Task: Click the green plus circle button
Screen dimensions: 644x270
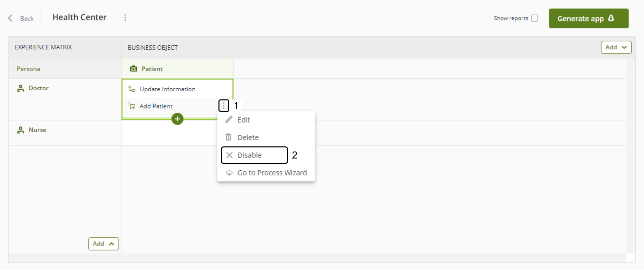Action: coord(177,119)
